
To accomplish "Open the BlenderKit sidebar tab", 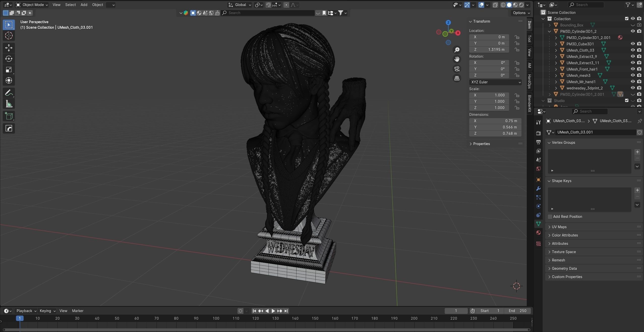I will (530, 104).
